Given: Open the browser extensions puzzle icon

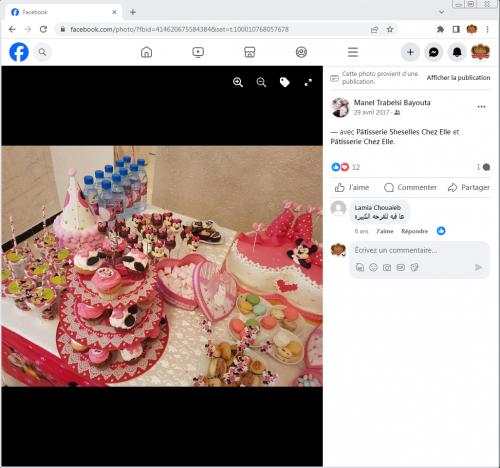Looking at the screenshot, I should coord(440,29).
